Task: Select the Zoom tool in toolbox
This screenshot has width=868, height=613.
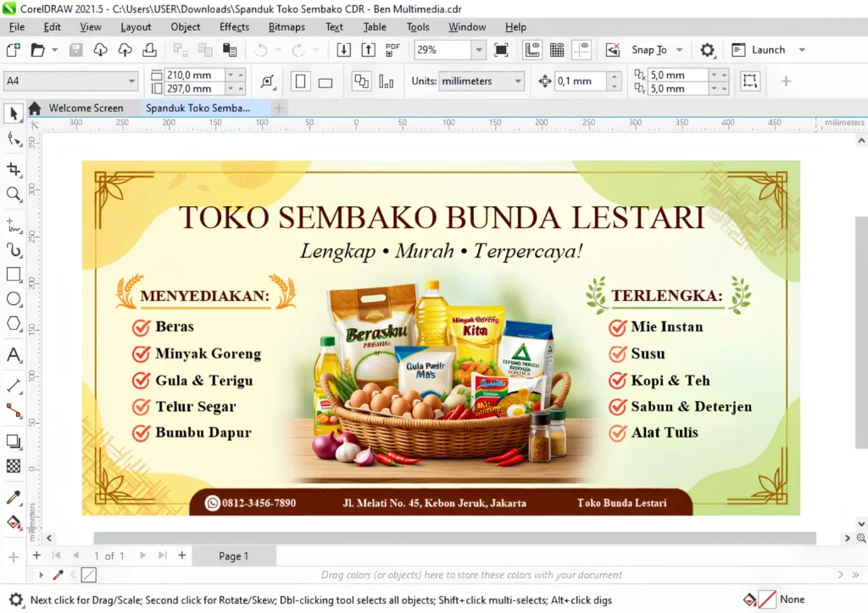Action: 14,194
